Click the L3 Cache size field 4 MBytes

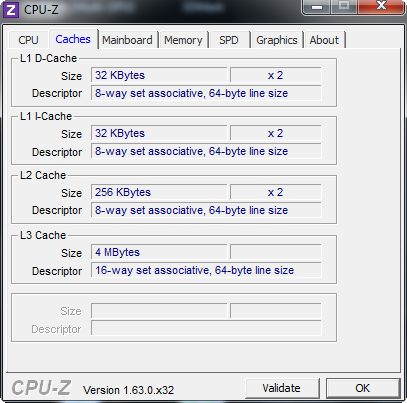(x=159, y=252)
